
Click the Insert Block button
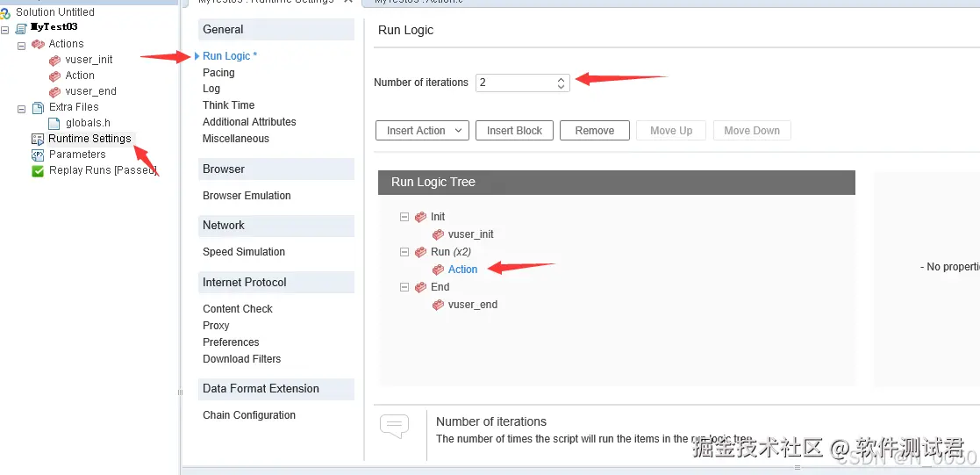pyautogui.click(x=514, y=131)
